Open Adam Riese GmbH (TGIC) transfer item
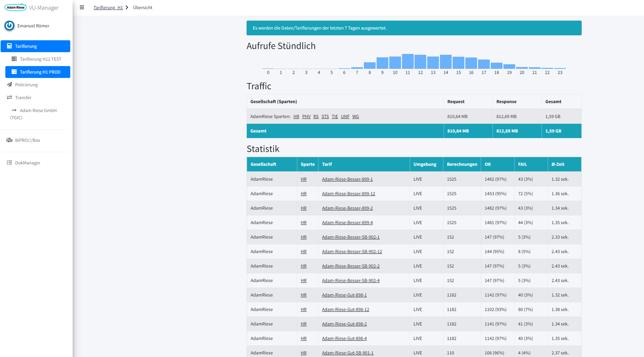Screen dimensions: 644x357 point(38,110)
